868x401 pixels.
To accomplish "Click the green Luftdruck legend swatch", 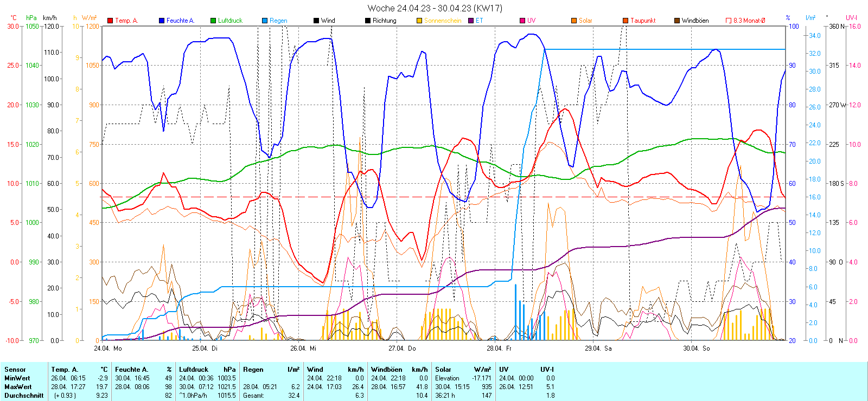I will (x=213, y=21).
